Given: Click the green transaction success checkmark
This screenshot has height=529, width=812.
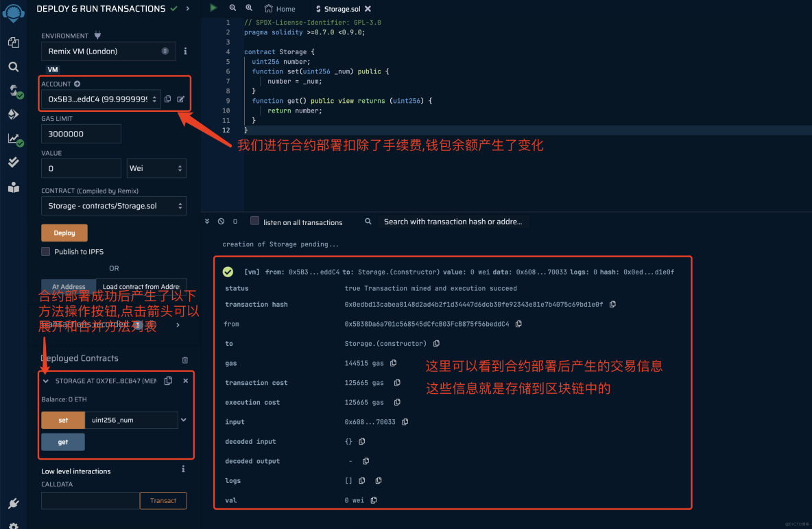Looking at the screenshot, I should pyautogui.click(x=228, y=272).
